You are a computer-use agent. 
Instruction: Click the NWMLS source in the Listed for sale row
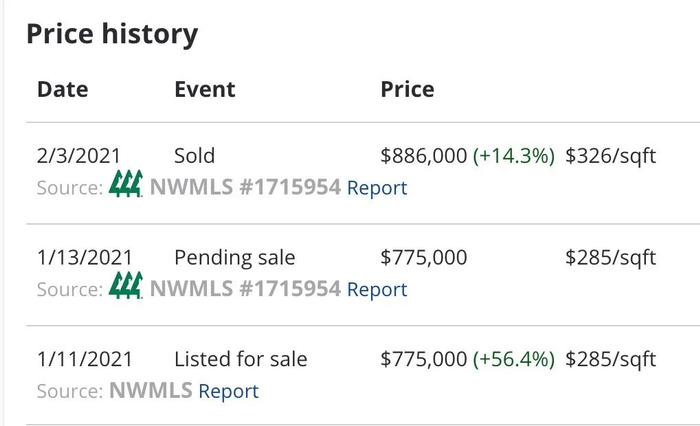(x=150, y=392)
